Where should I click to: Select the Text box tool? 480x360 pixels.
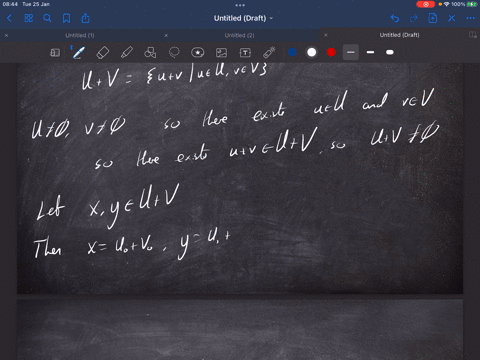coord(245,53)
